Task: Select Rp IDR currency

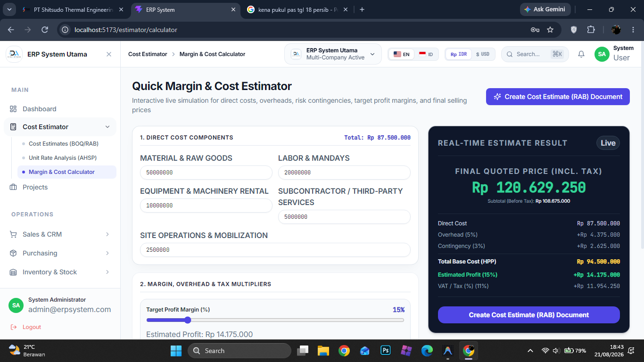Action: click(x=458, y=54)
